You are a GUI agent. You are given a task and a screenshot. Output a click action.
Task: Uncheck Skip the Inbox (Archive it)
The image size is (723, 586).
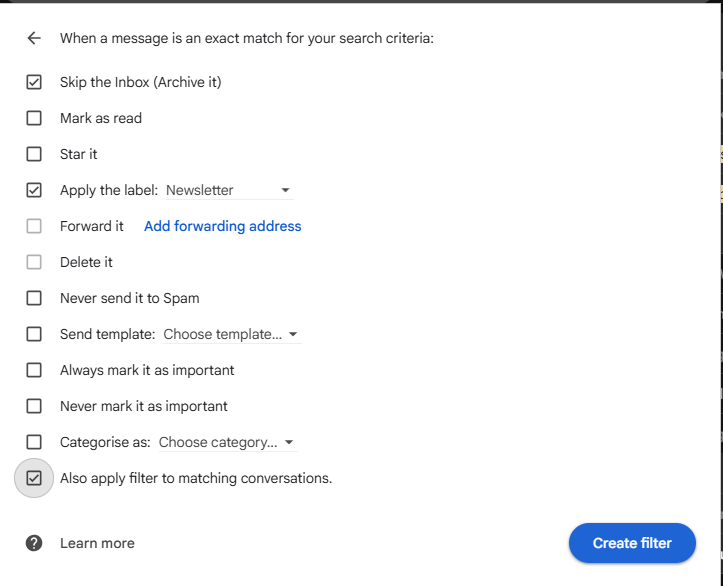pos(34,82)
